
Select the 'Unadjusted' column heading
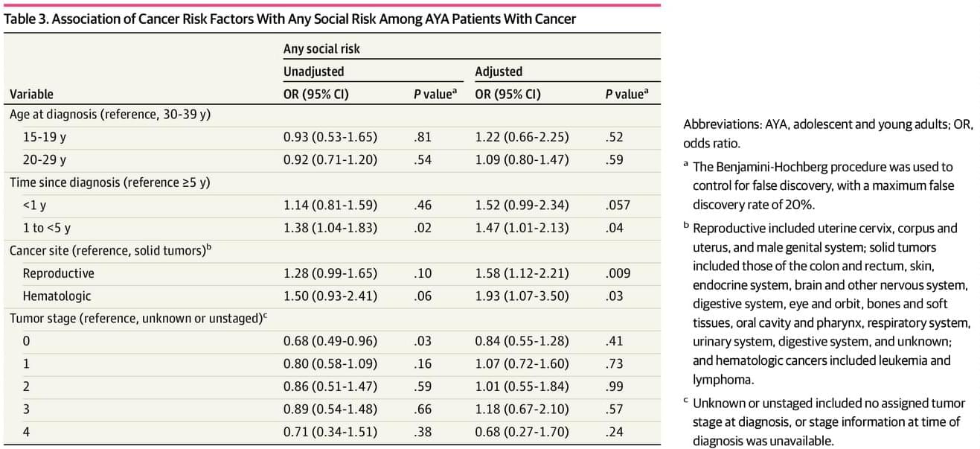(x=313, y=71)
